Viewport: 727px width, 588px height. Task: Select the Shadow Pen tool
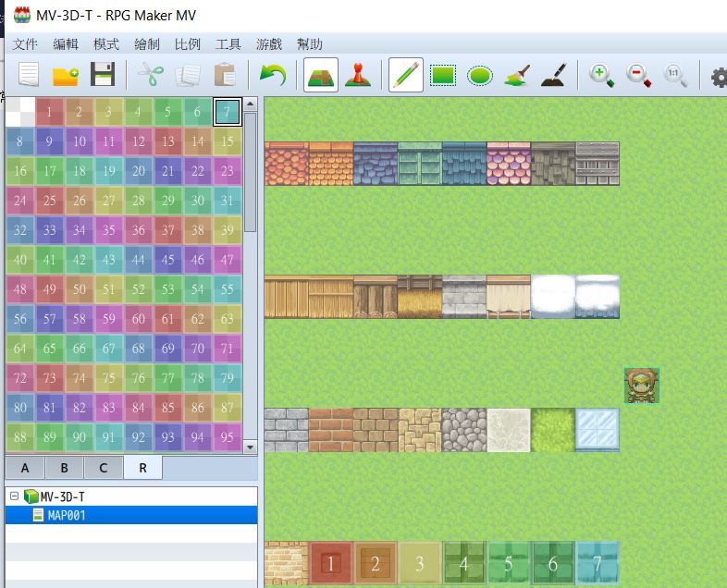click(x=554, y=75)
